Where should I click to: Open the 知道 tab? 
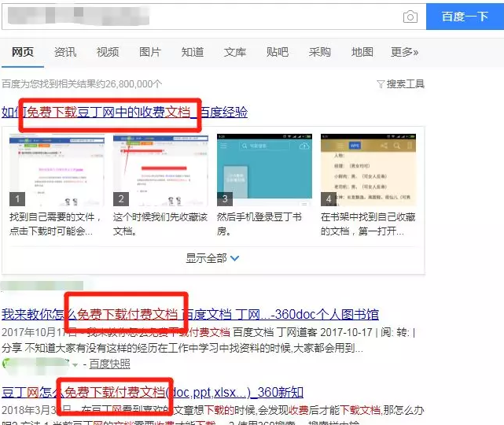coord(193,52)
